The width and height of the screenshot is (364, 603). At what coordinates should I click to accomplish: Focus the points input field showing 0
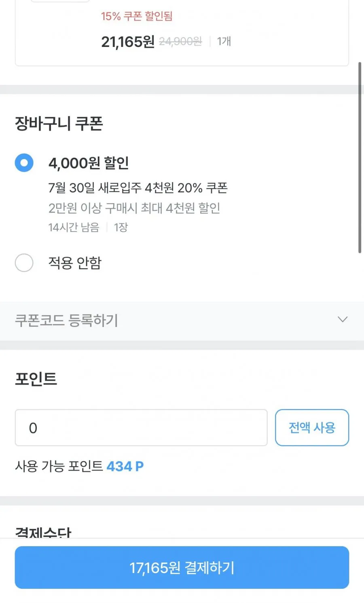pyautogui.click(x=141, y=427)
